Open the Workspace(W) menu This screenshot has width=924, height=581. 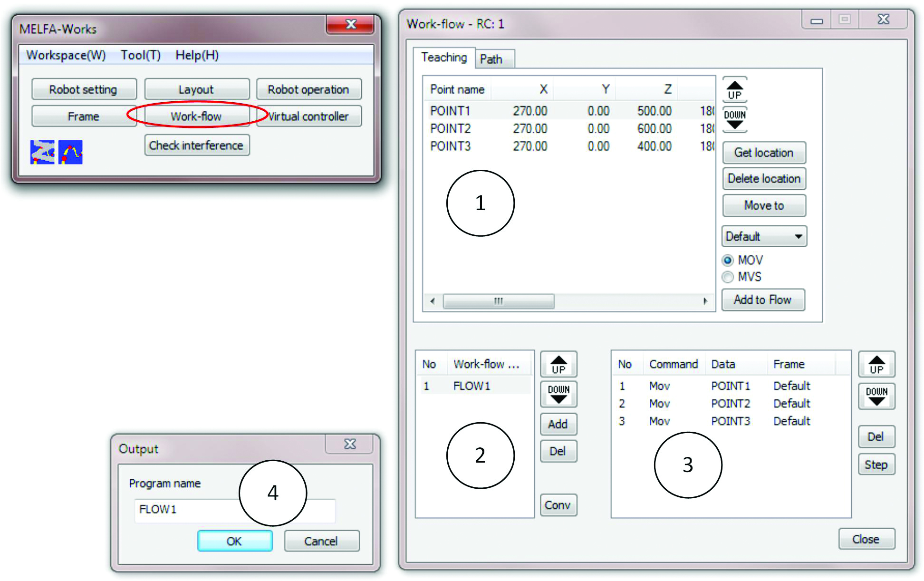tap(66, 55)
